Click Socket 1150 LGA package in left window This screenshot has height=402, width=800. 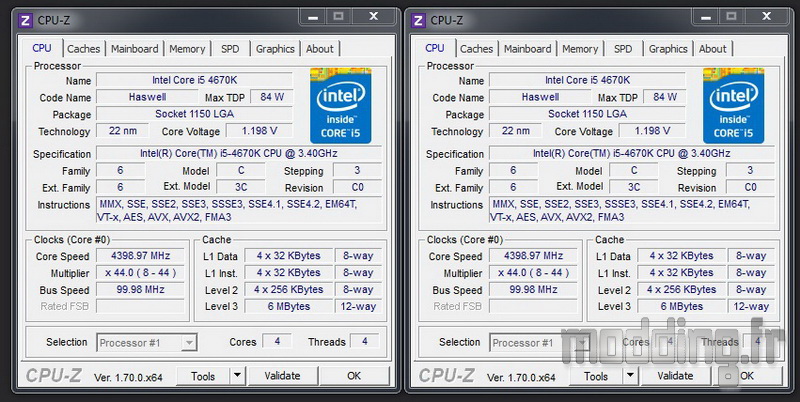[194, 114]
